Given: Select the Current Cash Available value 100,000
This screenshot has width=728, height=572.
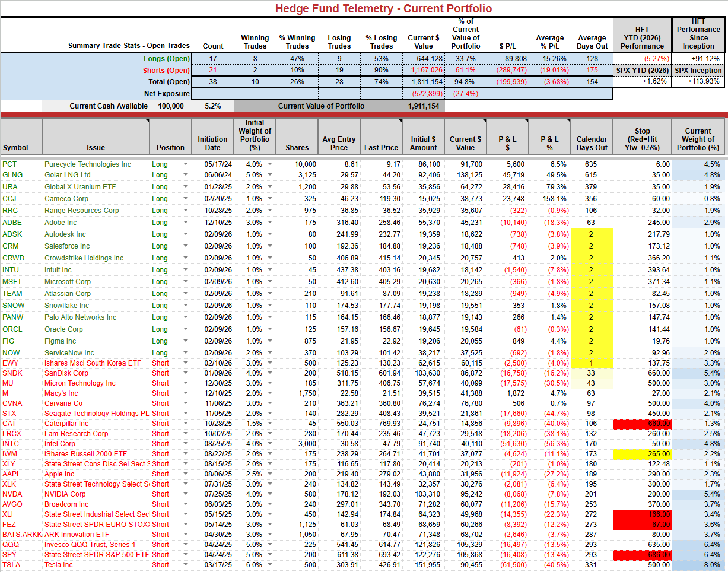Looking at the screenshot, I should (170, 106).
